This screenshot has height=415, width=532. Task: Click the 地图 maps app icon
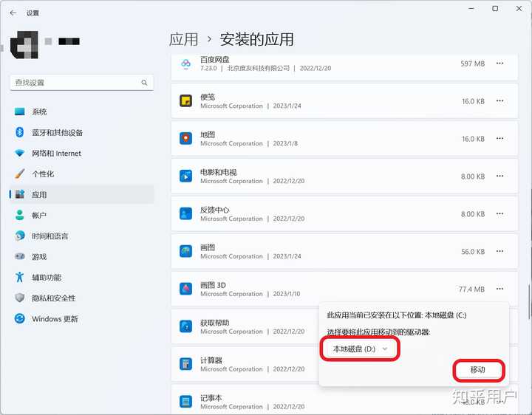185,139
